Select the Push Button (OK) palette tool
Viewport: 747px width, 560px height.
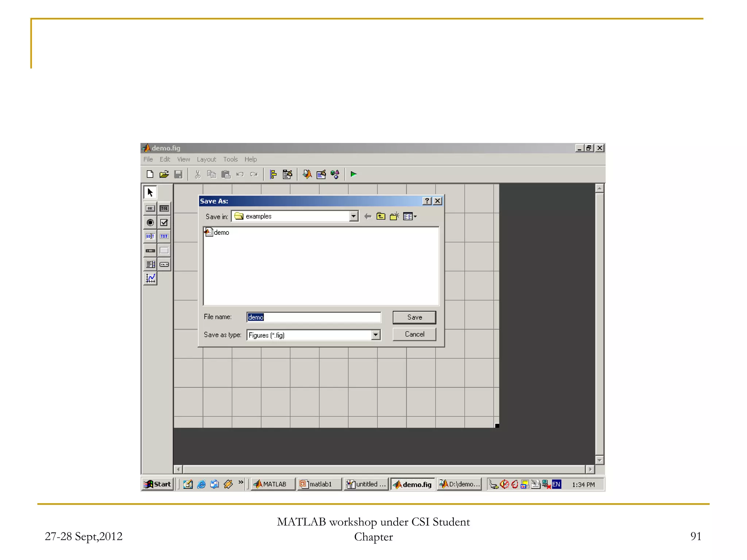(x=150, y=209)
